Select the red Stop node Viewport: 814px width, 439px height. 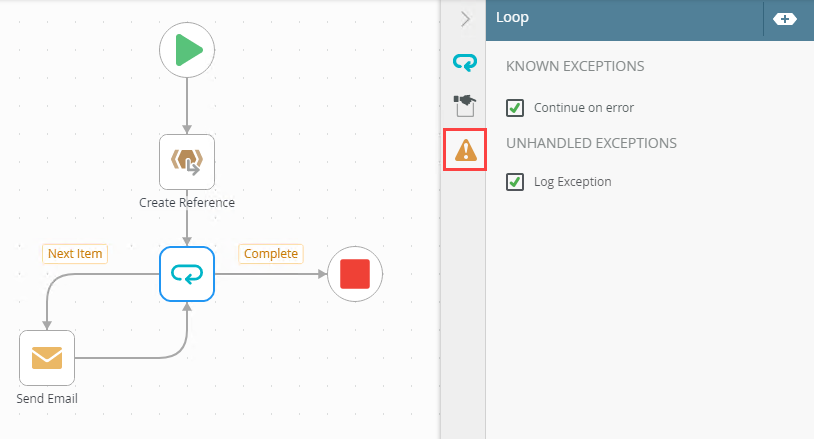tap(355, 274)
